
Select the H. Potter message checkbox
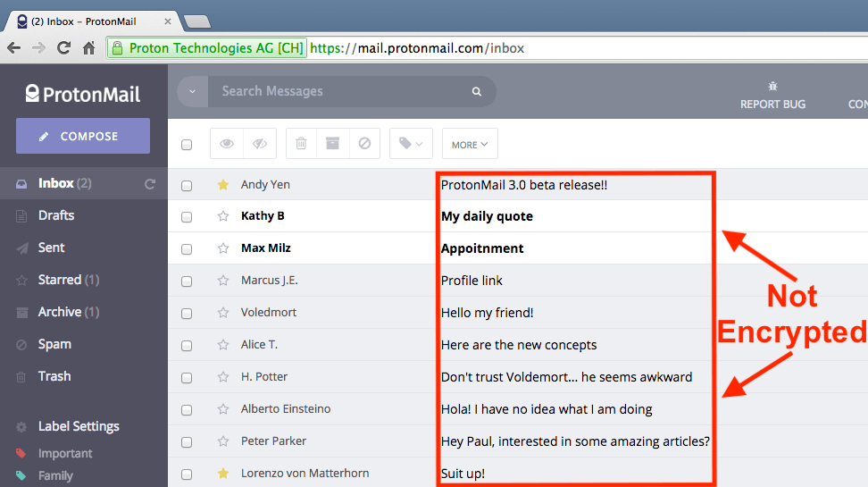click(x=187, y=378)
